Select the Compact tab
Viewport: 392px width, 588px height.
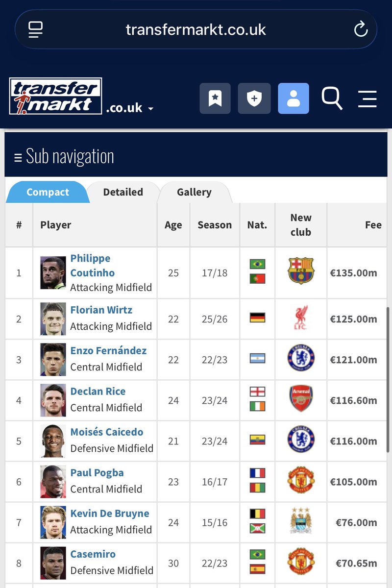point(48,192)
